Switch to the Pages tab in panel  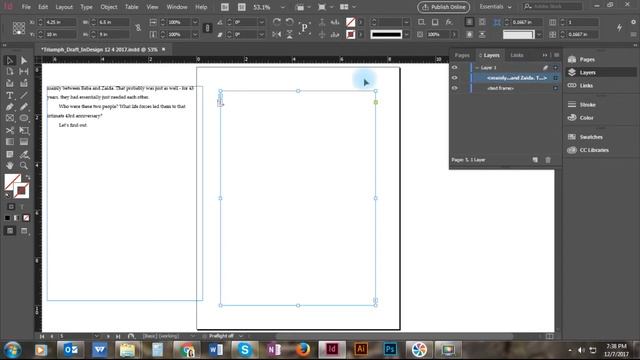[x=462, y=55]
